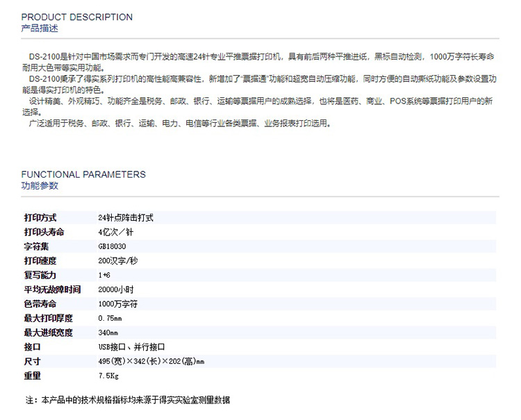This screenshot has width=521, height=420.
Task: Click the PRODUCT DESCRIPTION heading
Action: pyautogui.click(x=76, y=17)
